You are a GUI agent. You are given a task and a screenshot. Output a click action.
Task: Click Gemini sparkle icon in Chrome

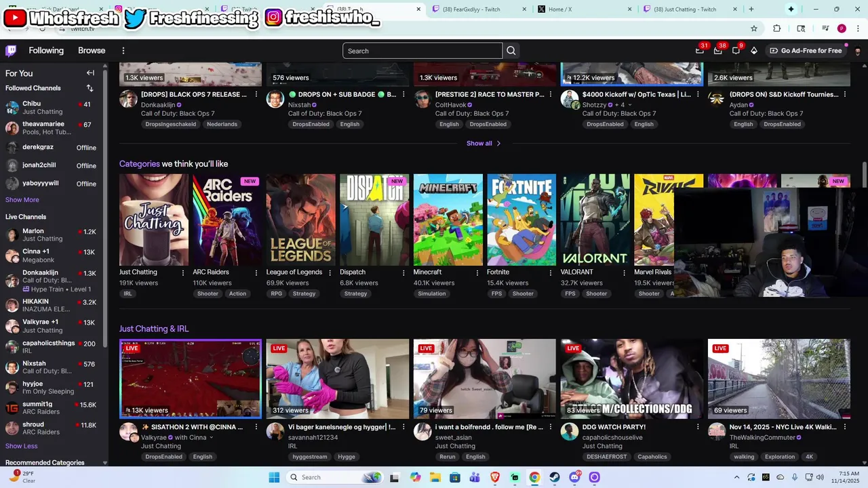click(x=791, y=9)
